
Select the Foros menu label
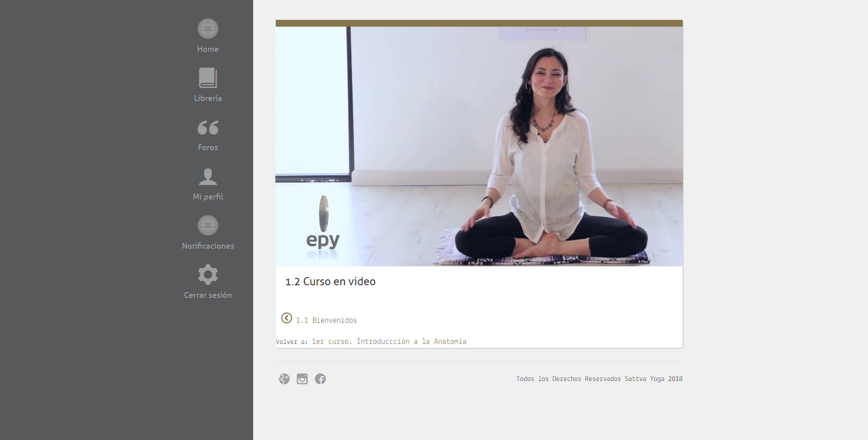[x=208, y=148]
